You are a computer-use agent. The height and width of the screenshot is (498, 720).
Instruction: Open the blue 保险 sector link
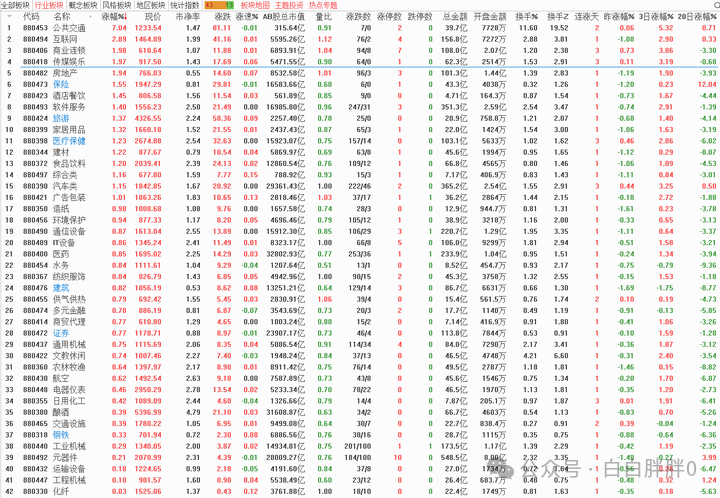(x=61, y=84)
